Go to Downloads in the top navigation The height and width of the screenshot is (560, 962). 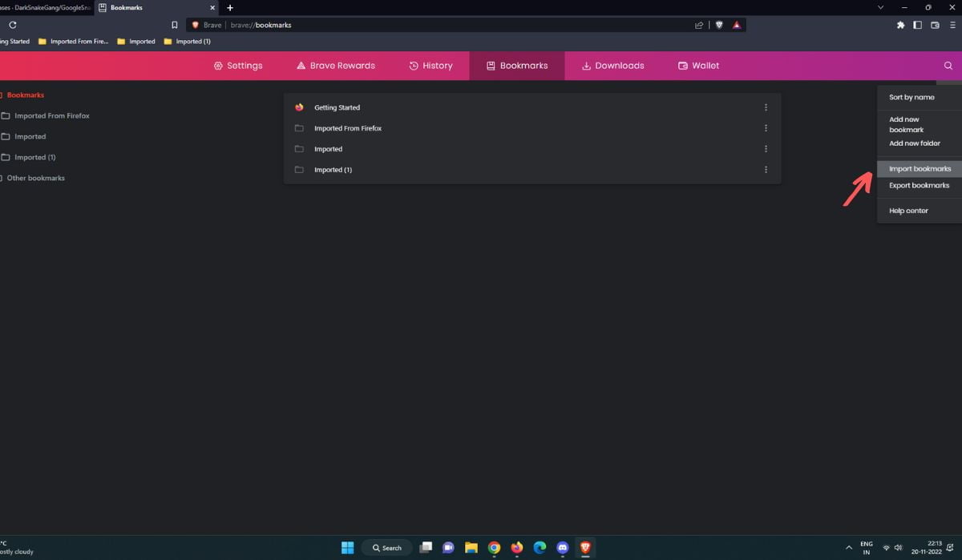coord(613,66)
